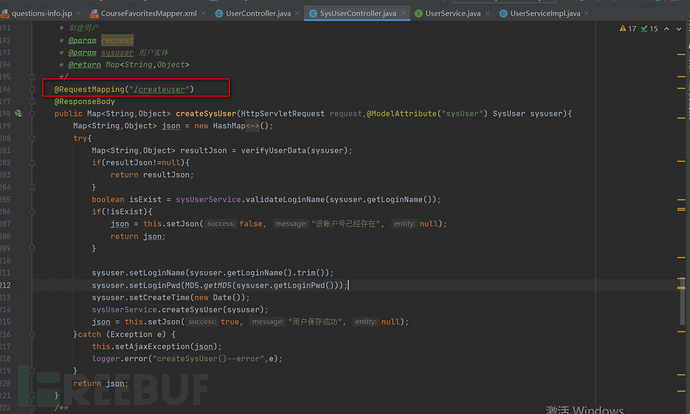The image size is (690, 414).
Task: Close the SysUserController.java tab
Action: [403, 13]
